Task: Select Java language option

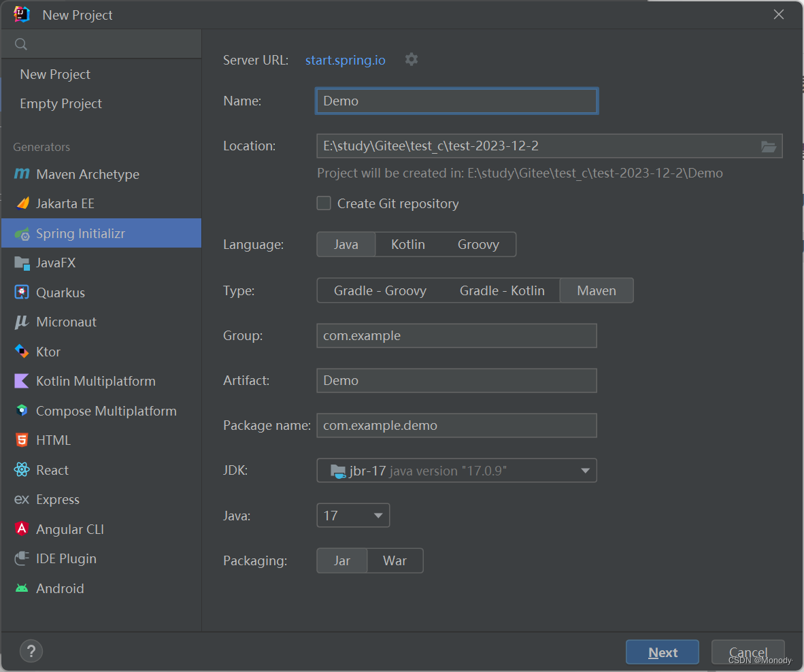Action: (346, 244)
